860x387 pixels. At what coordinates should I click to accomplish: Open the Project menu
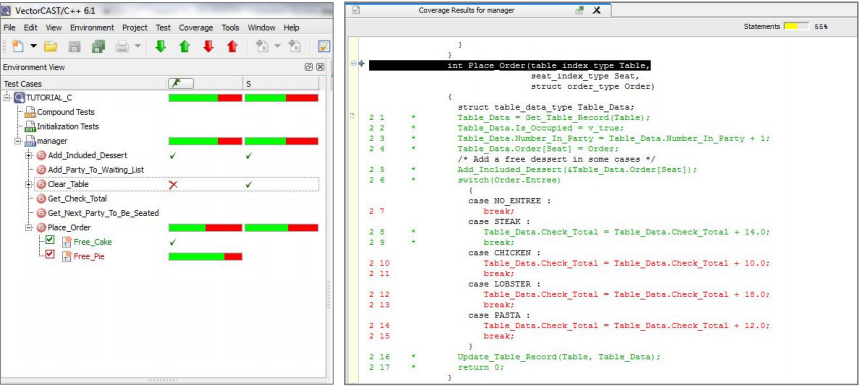tap(134, 27)
